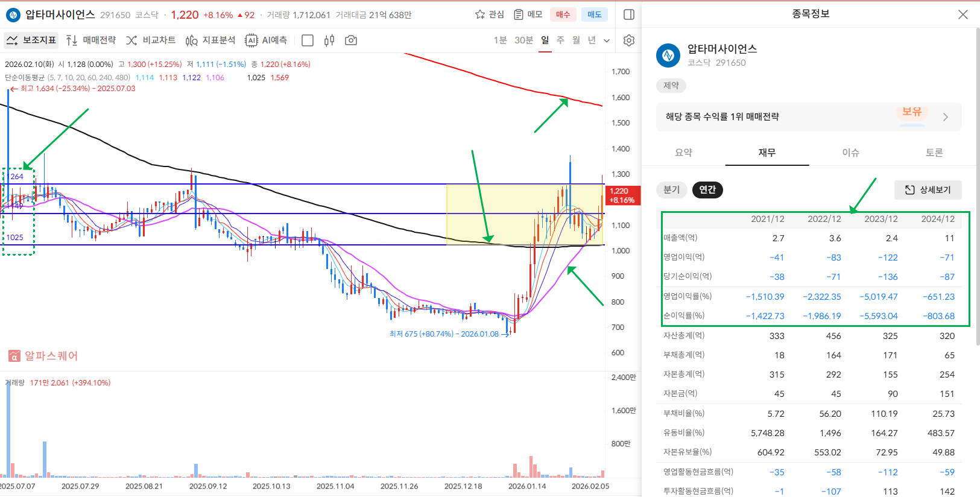Viewport: 980px width, 497px height.
Task: Open 상세보기 detailed view
Action: pyautogui.click(x=928, y=190)
